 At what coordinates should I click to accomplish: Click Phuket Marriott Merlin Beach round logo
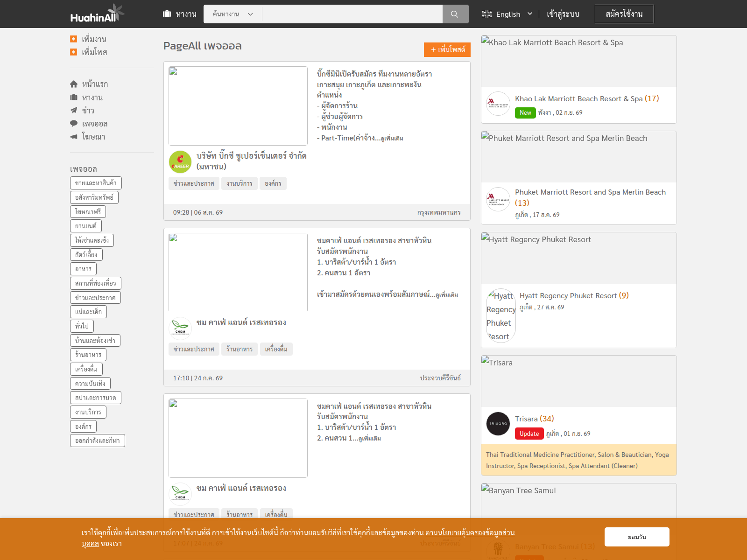click(x=498, y=199)
